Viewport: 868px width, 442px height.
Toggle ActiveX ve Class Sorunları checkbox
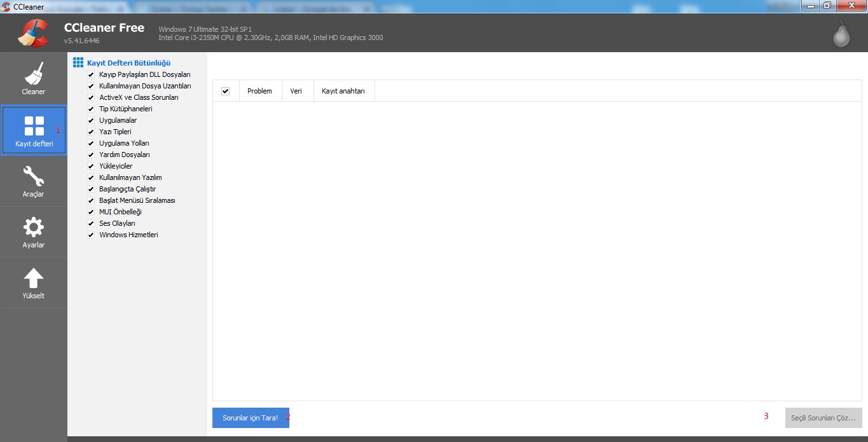(91, 97)
